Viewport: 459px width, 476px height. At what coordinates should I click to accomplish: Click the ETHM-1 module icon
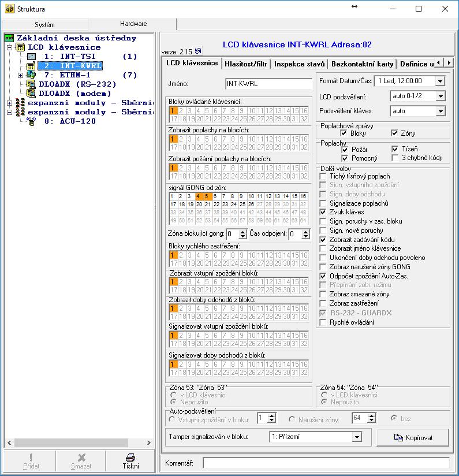[x=31, y=75]
